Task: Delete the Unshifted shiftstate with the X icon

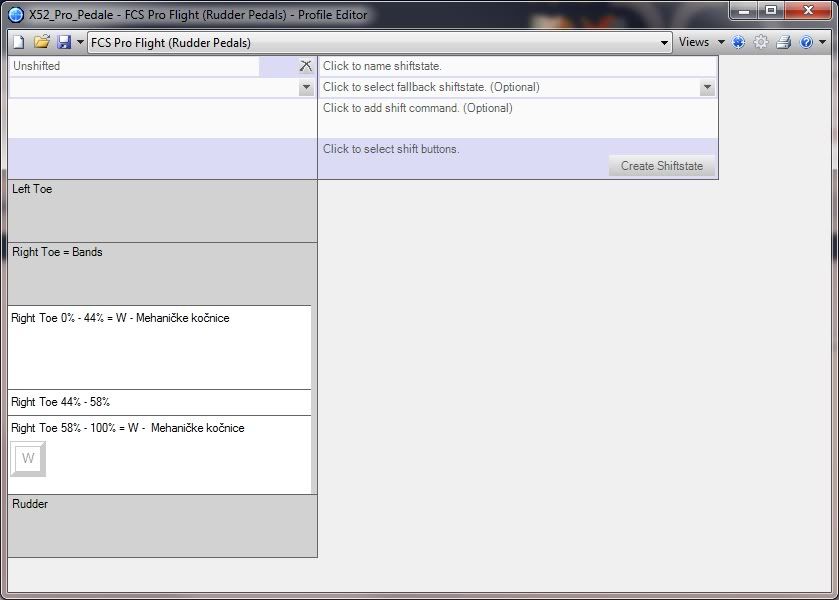Action: click(x=306, y=66)
